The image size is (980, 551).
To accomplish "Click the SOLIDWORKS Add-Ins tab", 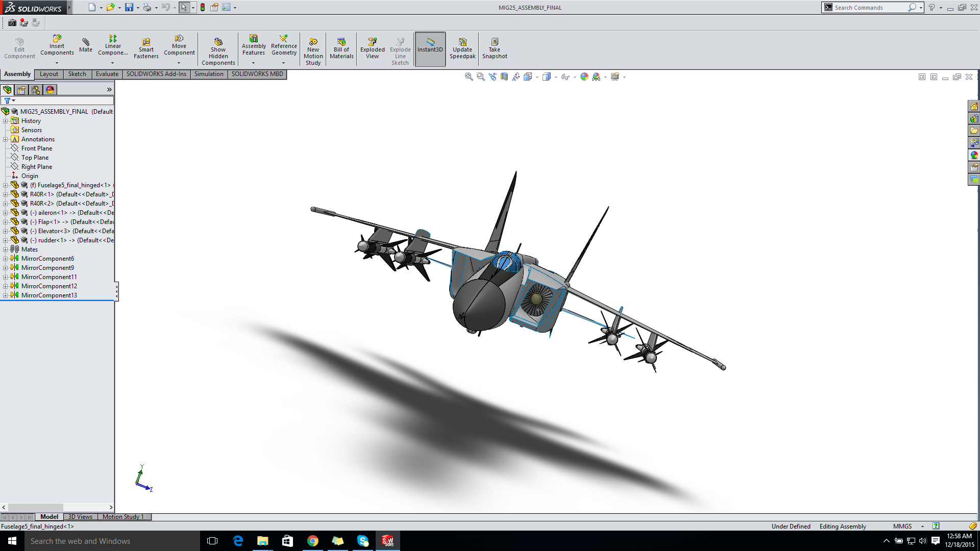I will [156, 73].
